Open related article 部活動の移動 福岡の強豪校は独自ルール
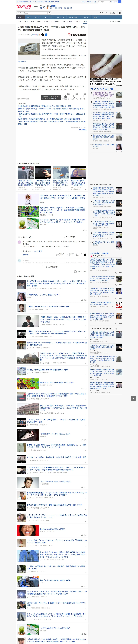138x644 pixels. tap(49, 119)
